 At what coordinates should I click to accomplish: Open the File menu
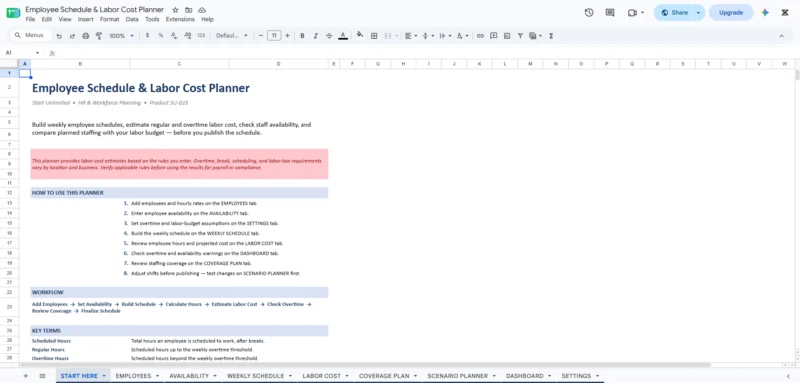[x=30, y=19]
